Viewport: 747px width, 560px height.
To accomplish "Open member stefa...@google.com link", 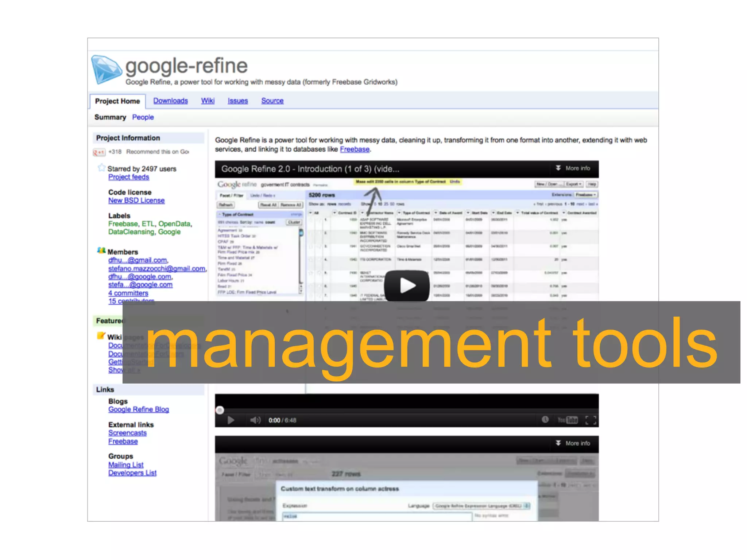I will coord(140,285).
